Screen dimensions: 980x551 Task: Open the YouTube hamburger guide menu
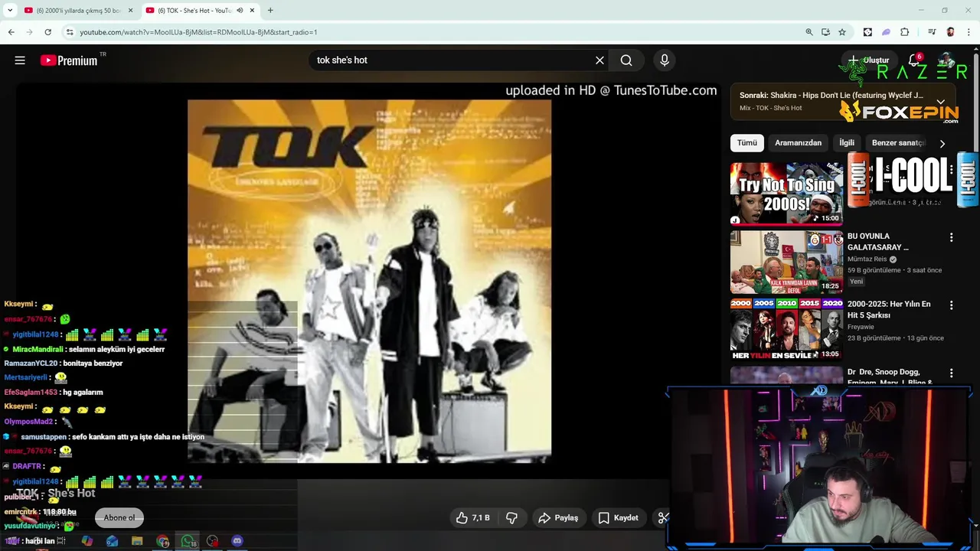(x=20, y=60)
